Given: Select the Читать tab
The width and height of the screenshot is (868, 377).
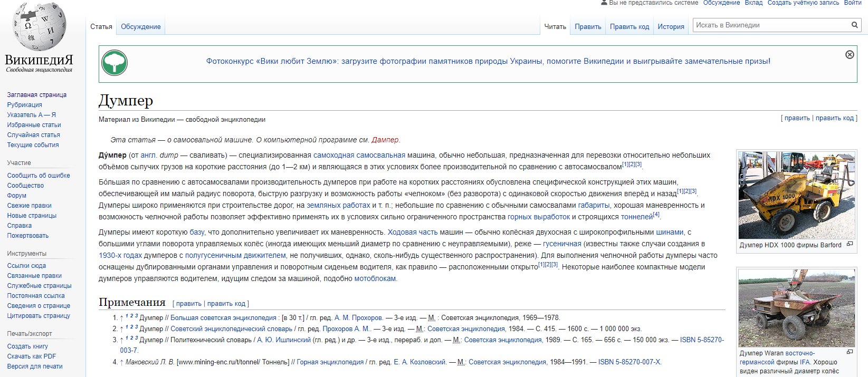Looking at the screenshot, I should 555,26.
